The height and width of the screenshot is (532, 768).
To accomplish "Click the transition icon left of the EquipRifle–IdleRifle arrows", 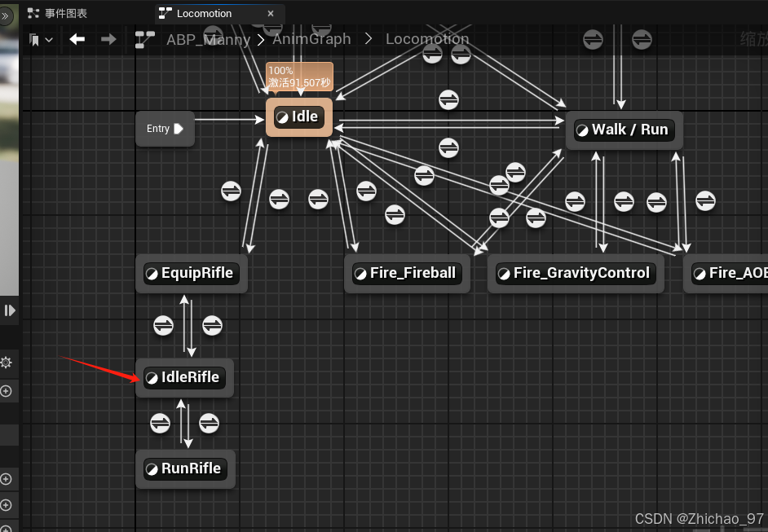I will point(164,325).
